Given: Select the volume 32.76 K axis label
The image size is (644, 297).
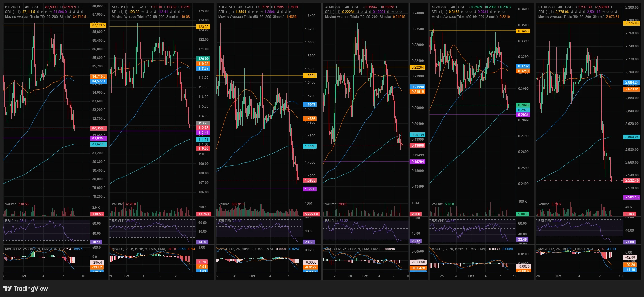Looking at the screenshot, I should (x=204, y=214).
